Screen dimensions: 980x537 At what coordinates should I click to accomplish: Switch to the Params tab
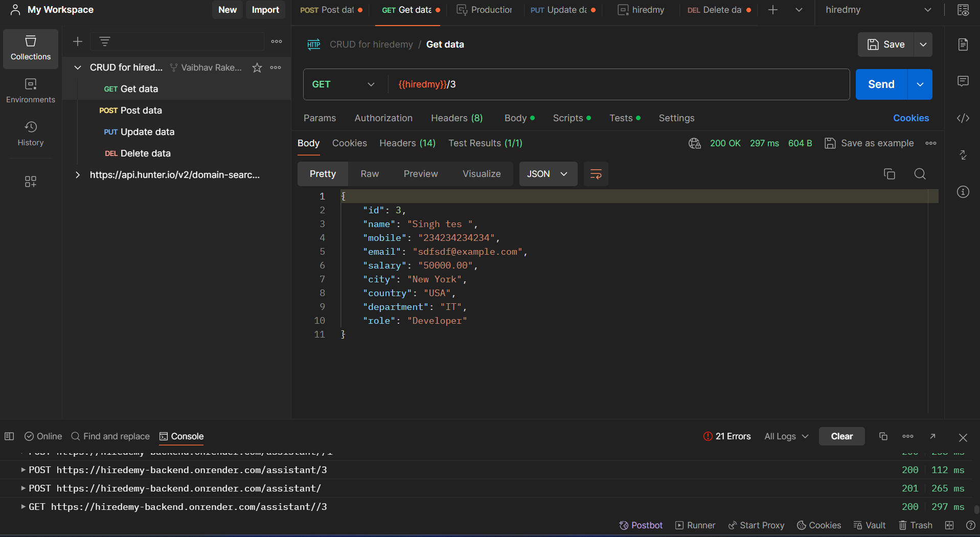click(320, 118)
